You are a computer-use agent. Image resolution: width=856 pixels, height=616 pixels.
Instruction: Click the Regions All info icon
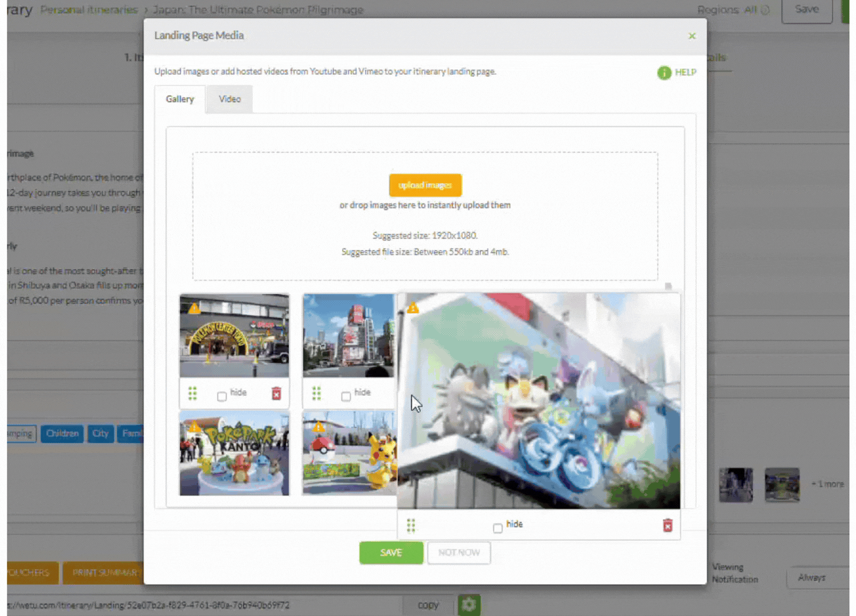pos(765,10)
